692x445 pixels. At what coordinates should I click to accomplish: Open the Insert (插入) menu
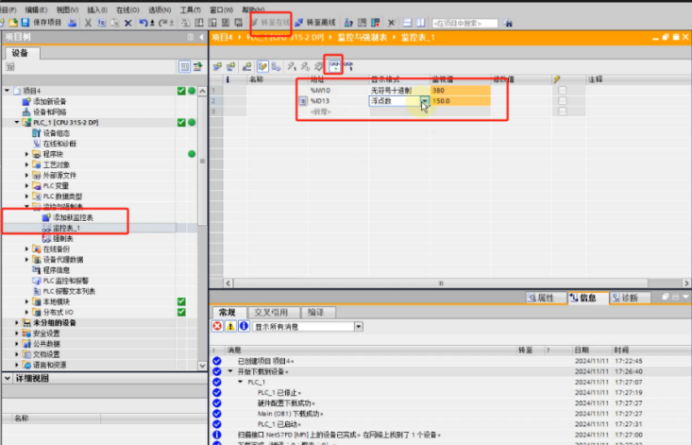point(97,9)
